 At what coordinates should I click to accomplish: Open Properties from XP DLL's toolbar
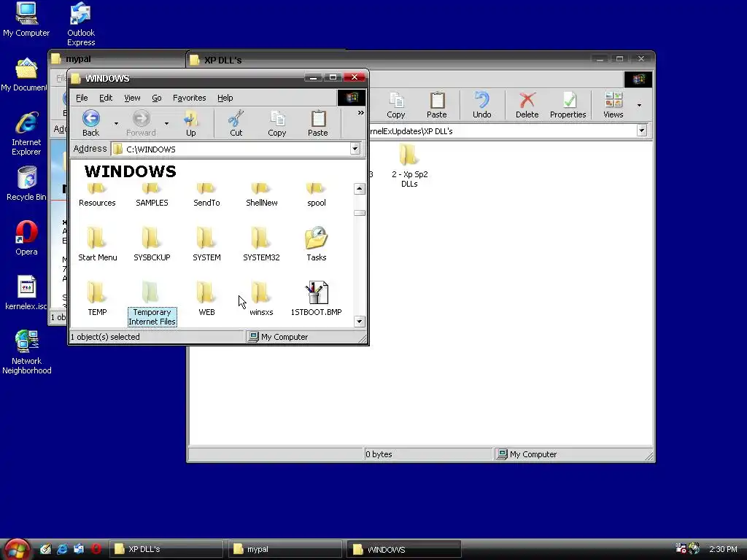568,105
